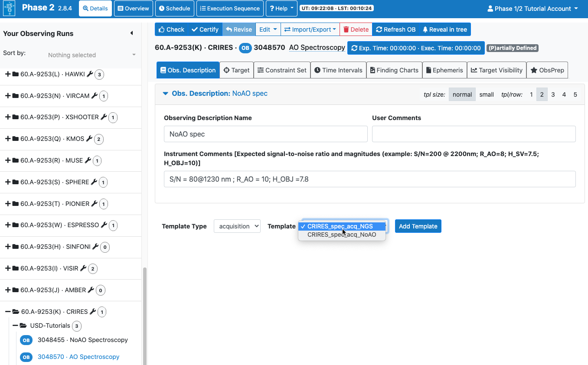Click the Certify button
This screenshot has width=588, height=365.
coord(205,29)
